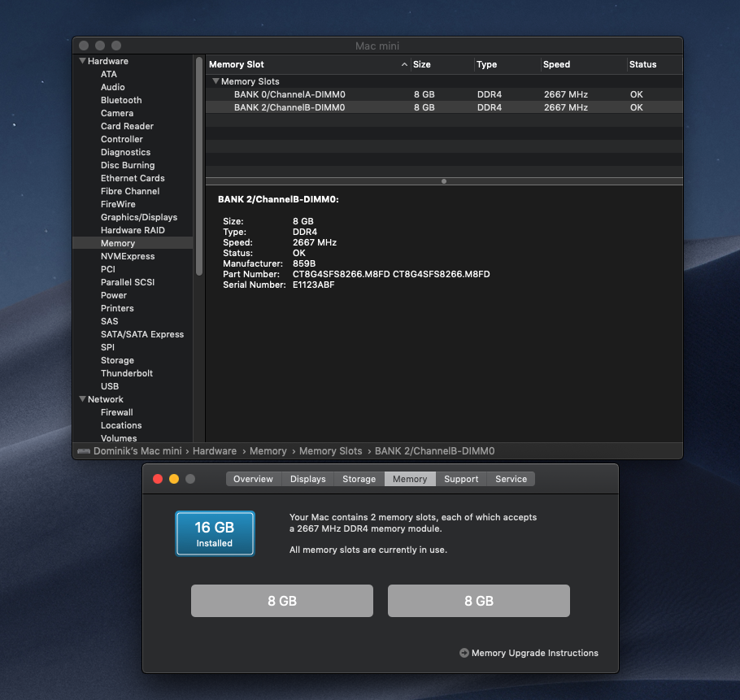Viewport: 740px width, 700px height.
Task: Select SATA/SATA Express in the sidebar
Action: pyautogui.click(x=142, y=334)
